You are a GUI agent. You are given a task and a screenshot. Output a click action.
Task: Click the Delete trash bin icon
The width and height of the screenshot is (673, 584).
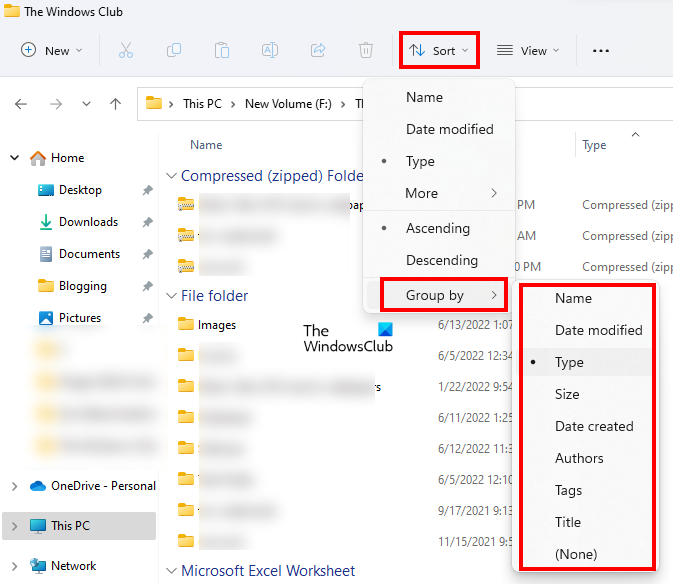click(366, 50)
